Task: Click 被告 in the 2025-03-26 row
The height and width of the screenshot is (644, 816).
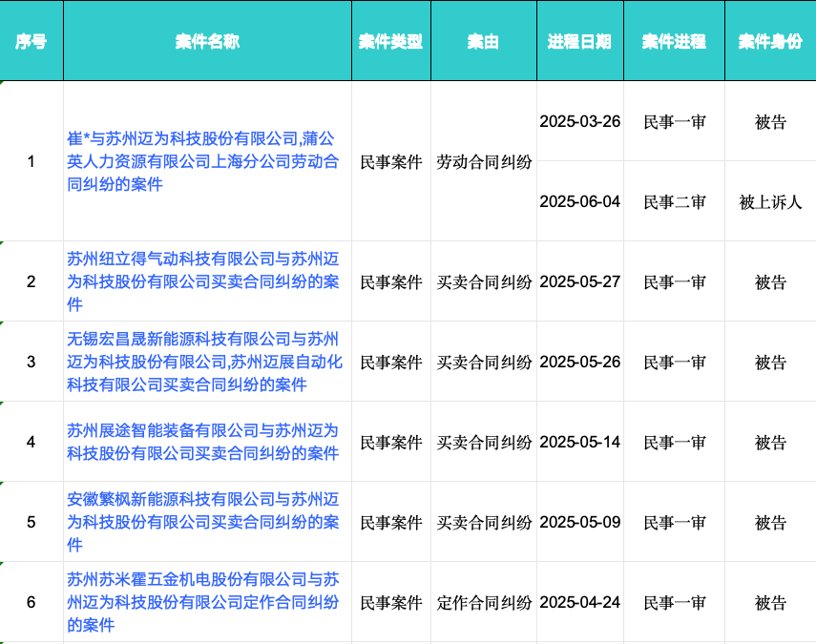Action: (x=770, y=122)
